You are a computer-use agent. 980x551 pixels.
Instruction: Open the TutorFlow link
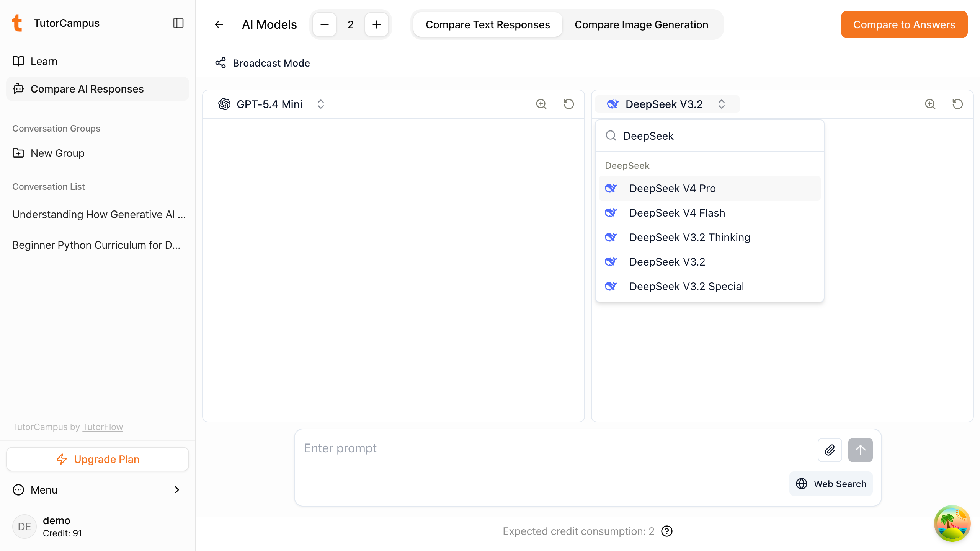click(x=103, y=427)
